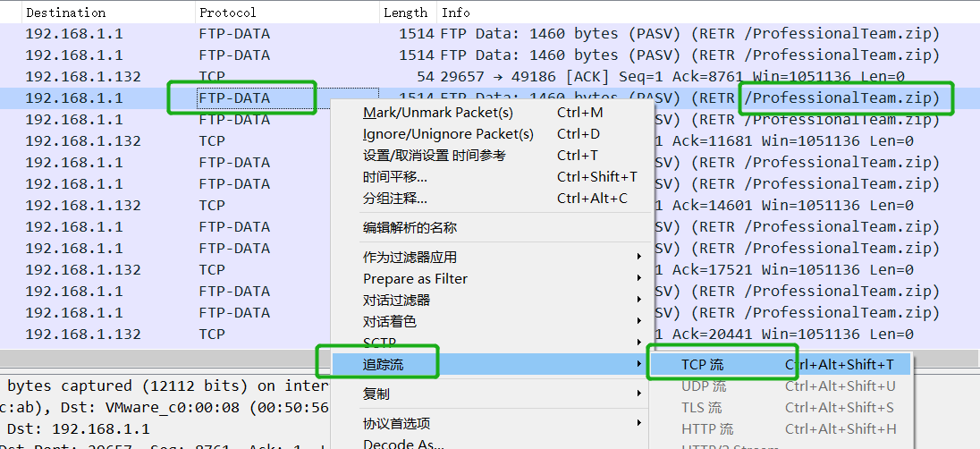
Task: Select TCP 流 in the follow stream submenu
Action: point(780,365)
